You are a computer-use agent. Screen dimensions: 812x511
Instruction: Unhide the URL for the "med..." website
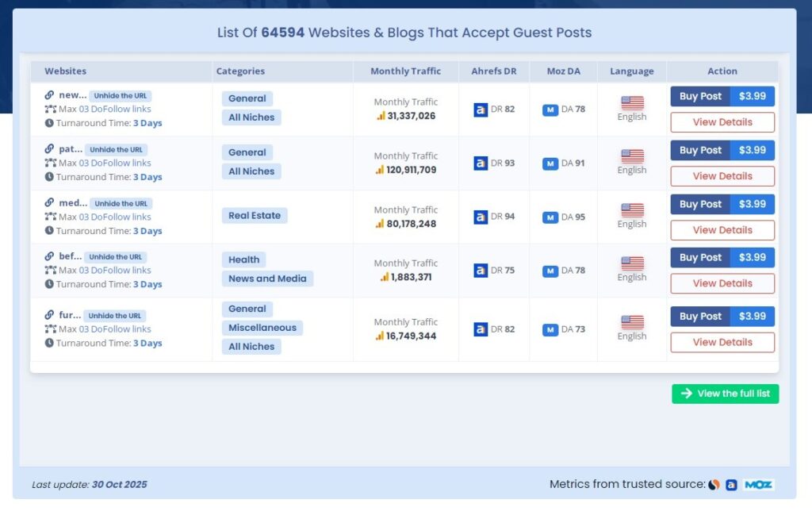[121, 204]
